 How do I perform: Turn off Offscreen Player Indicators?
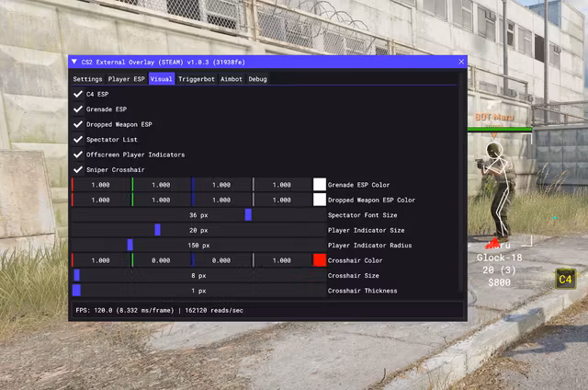pos(78,155)
